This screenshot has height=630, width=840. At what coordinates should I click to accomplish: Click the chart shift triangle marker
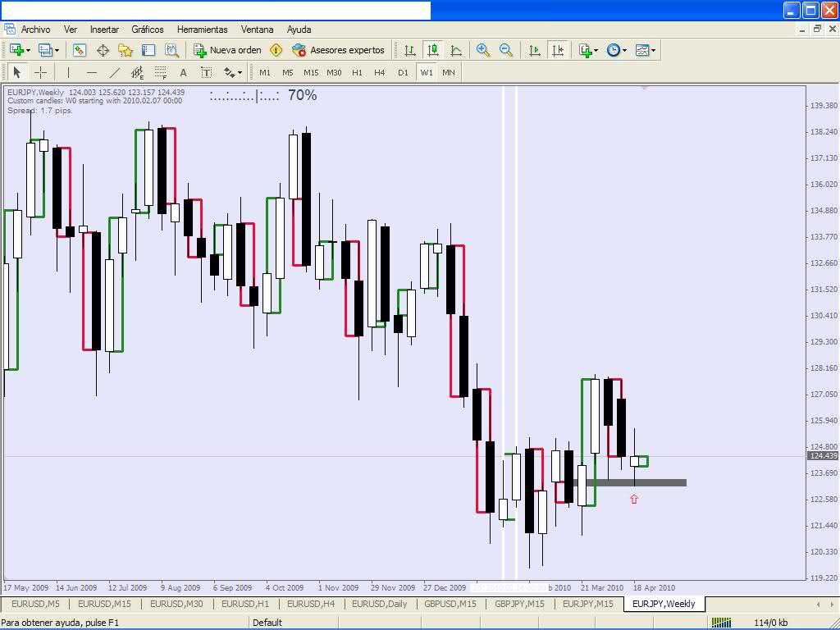pos(645,87)
